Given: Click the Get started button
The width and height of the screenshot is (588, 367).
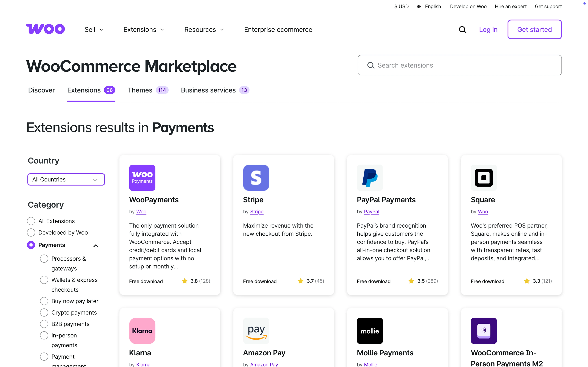Looking at the screenshot, I should (x=534, y=29).
